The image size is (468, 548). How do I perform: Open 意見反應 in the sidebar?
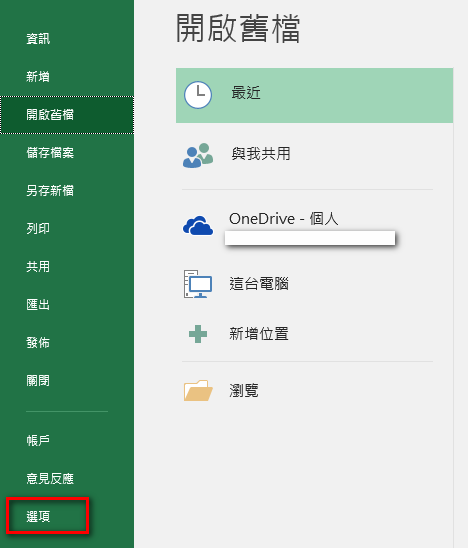[x=50, y=479]
